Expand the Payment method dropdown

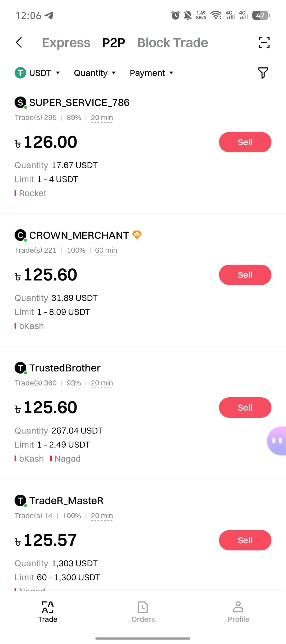pyautogui.click(x=151, y=73)
